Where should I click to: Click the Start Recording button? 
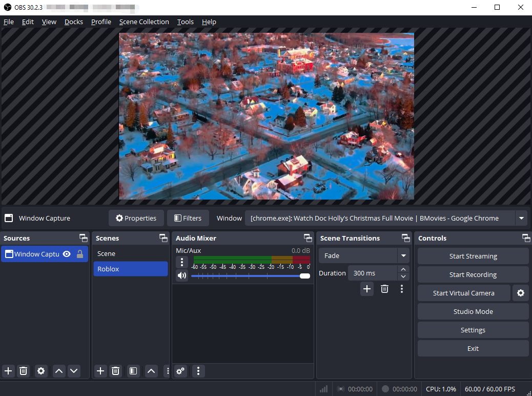click(473, 274)
